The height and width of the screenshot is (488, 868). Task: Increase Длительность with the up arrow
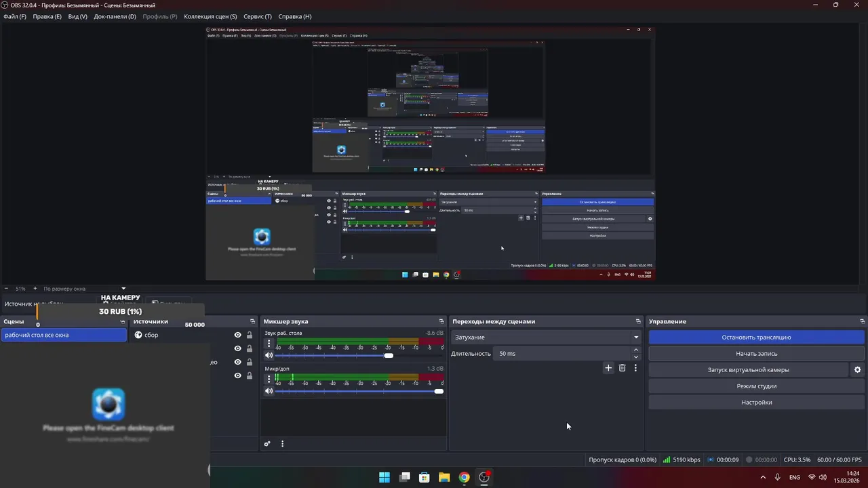(635, 350)
